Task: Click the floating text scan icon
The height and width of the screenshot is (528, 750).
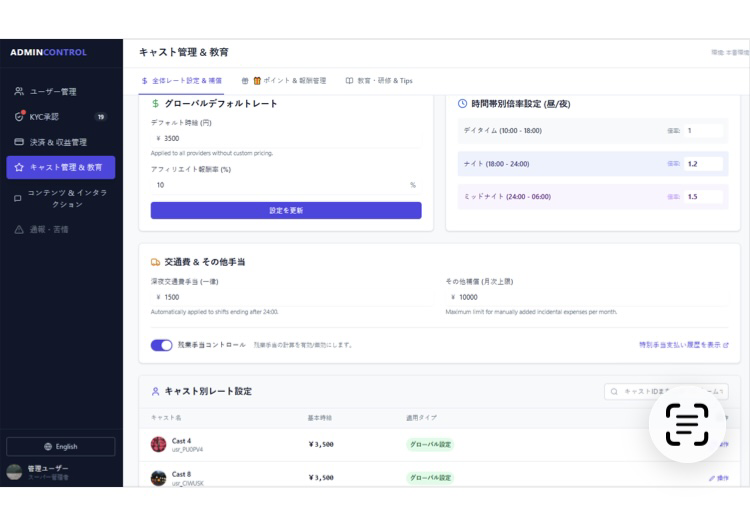Action: 687,424
